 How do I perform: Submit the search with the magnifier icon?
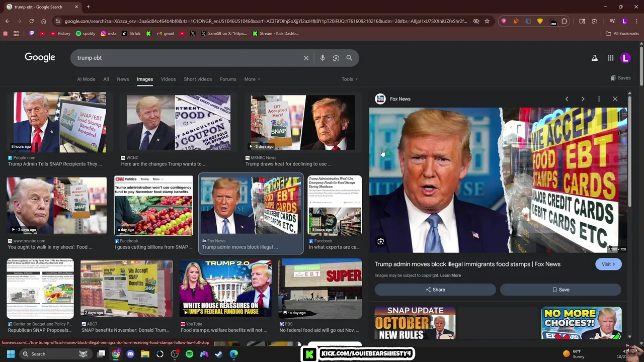point(349,58)
